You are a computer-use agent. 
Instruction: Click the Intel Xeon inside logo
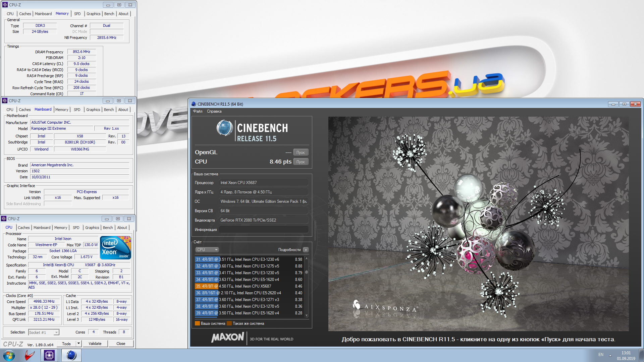pyautogui.click(x=115, y=248)
